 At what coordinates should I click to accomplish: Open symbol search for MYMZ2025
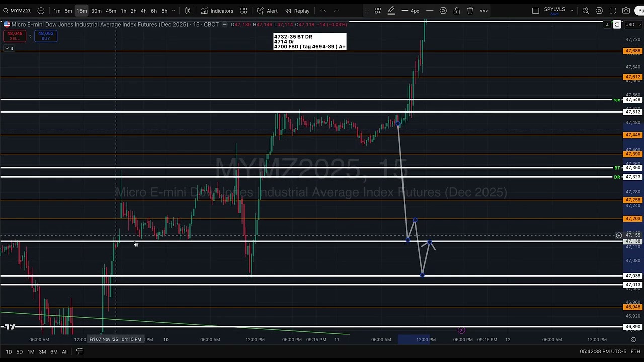point(17,11)
